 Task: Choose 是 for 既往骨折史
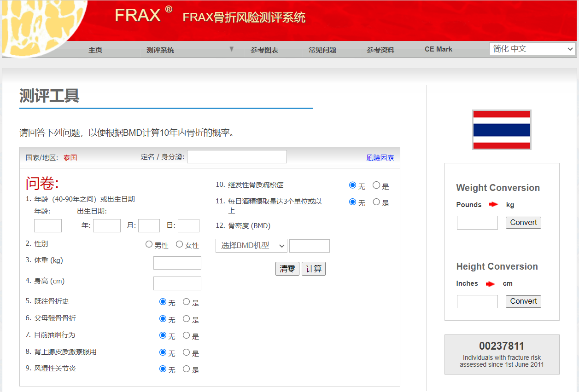pos(187,302)
